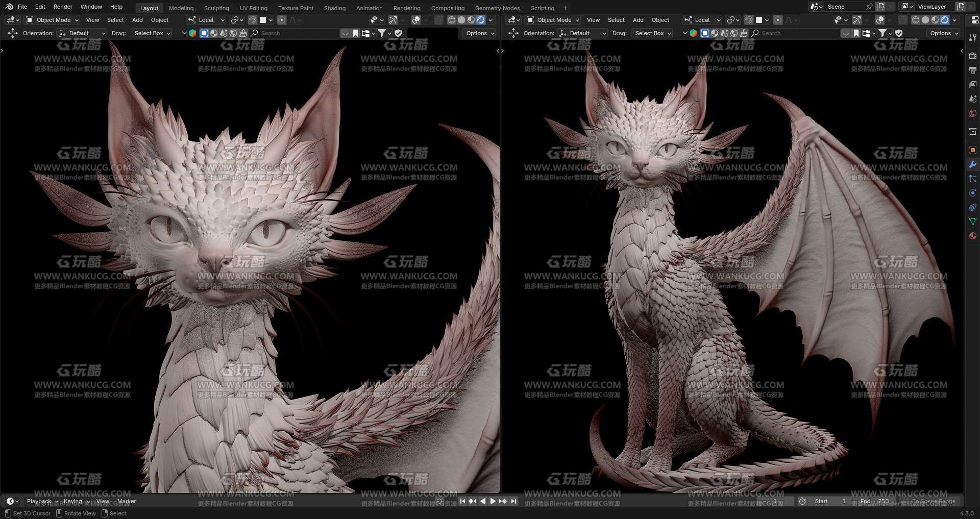
Task: Open Physics properties tab
Action: click(973, 193)
